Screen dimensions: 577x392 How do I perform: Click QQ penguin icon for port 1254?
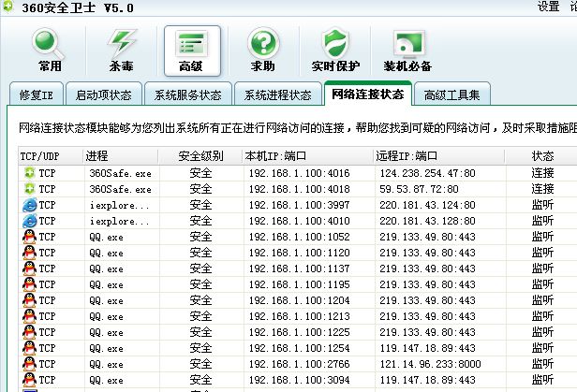pos(29,348)
